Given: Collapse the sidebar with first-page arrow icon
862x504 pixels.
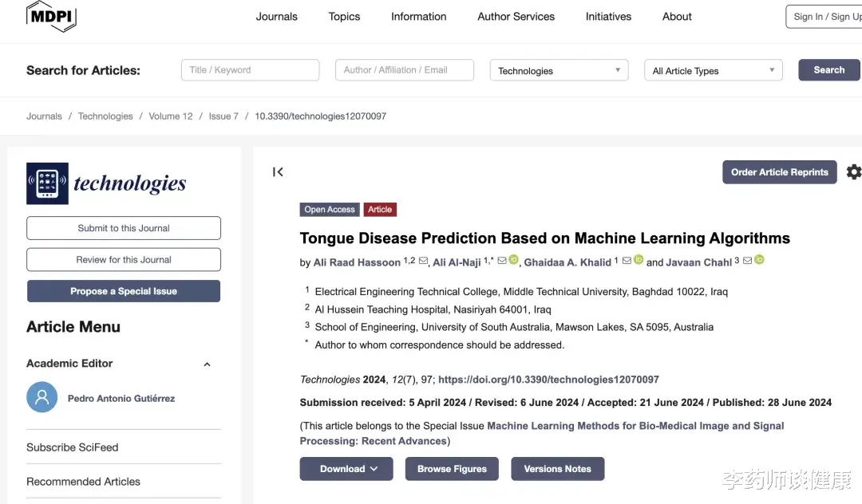Looking at the screenshot, I should [279, 171].
